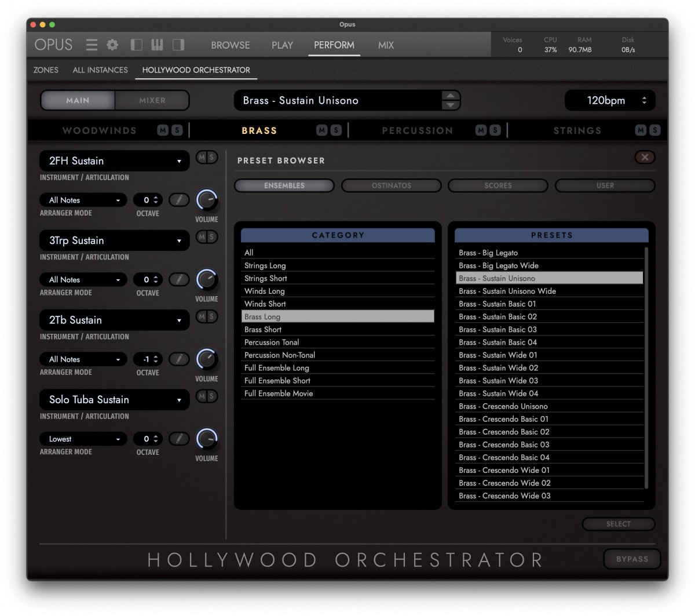Open the hamburger menu next to OPUS
The width and height of the screenshot is (695, 616).
(x=92, y=45)
